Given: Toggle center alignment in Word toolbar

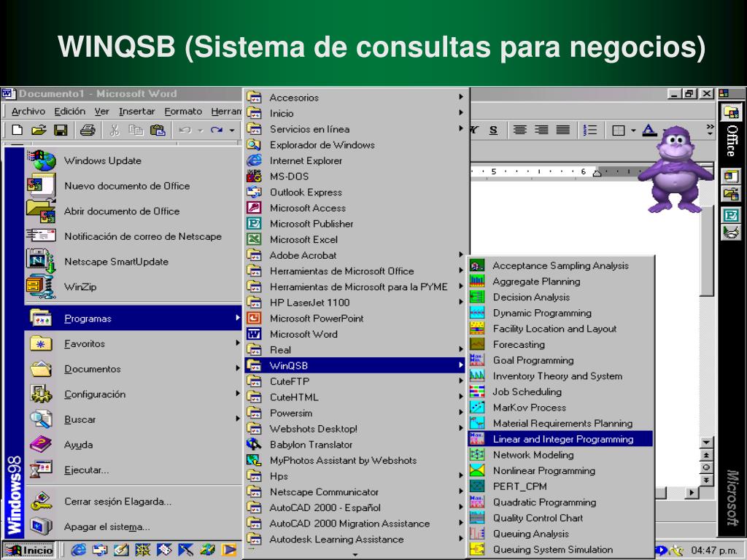Looking at the screenshot, I should [x=519, y=130].
